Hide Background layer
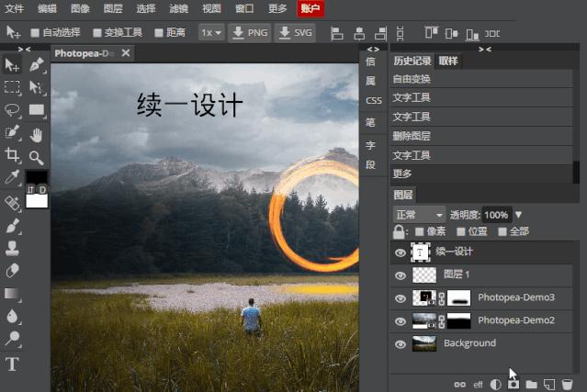Image resolution: width=587 pixels, height=392 pixels. pos(401,344)
